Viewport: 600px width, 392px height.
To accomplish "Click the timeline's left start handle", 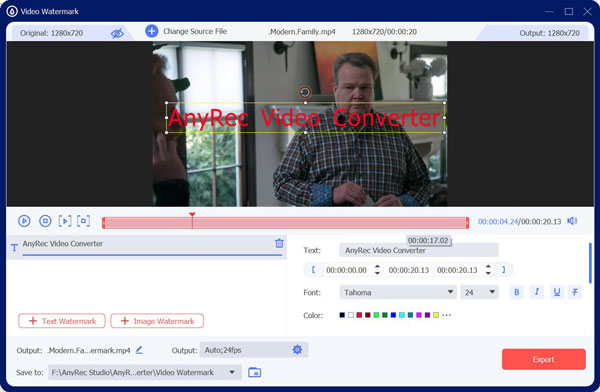I will (x=104, y=223).
